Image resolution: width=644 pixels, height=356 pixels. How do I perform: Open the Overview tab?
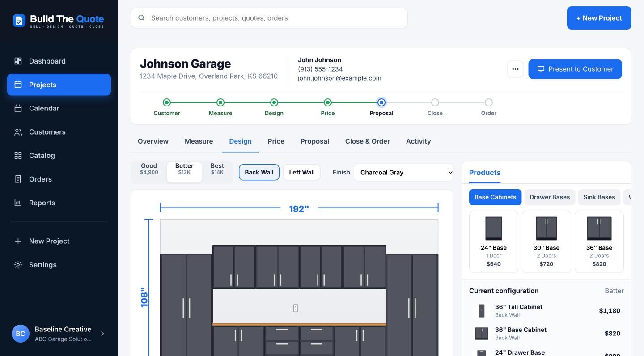pos(153,141)
